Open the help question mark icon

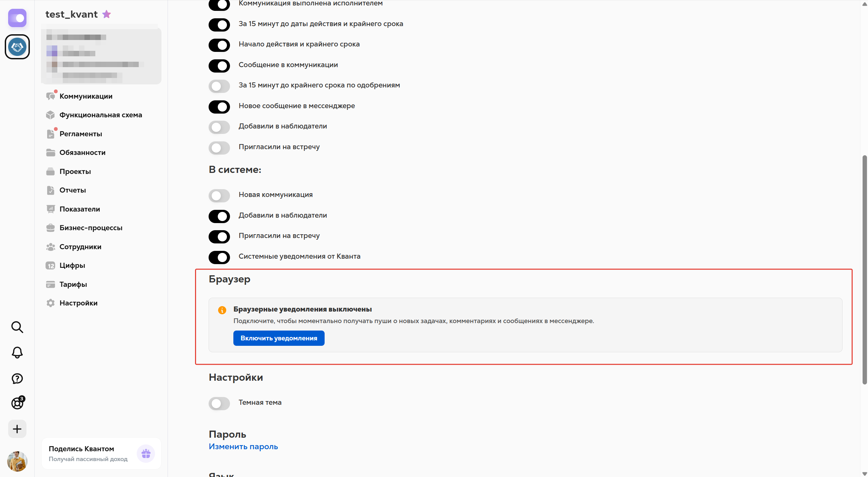pos(17,378)
